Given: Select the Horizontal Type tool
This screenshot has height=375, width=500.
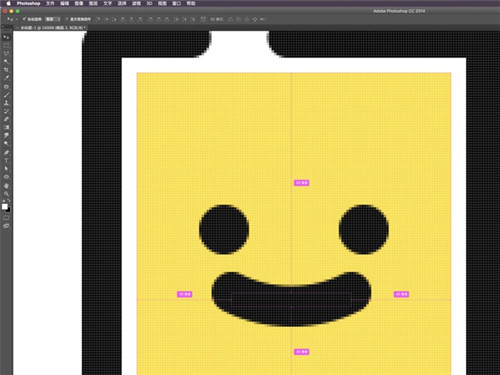Looking at the screenshot, I should (6, 160).
